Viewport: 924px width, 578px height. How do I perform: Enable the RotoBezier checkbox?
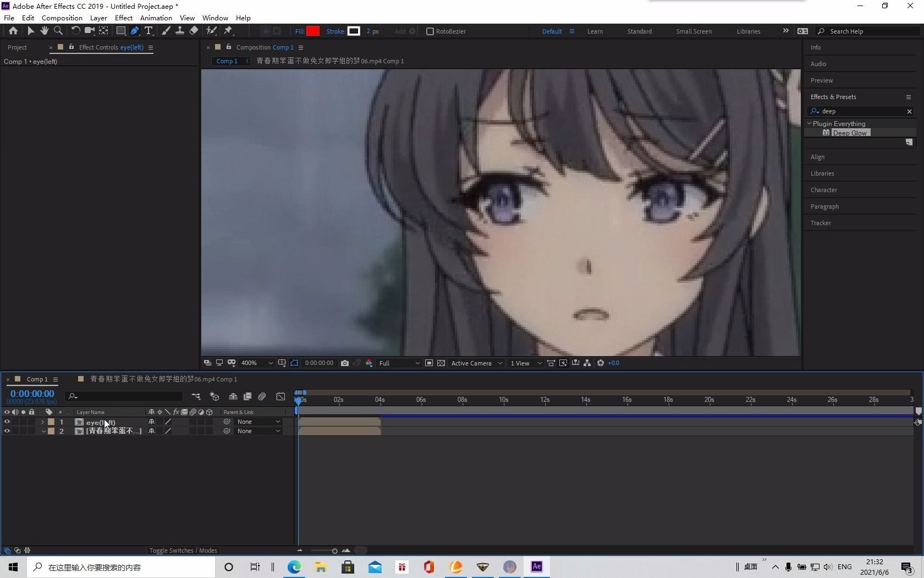tap(430, 31)
